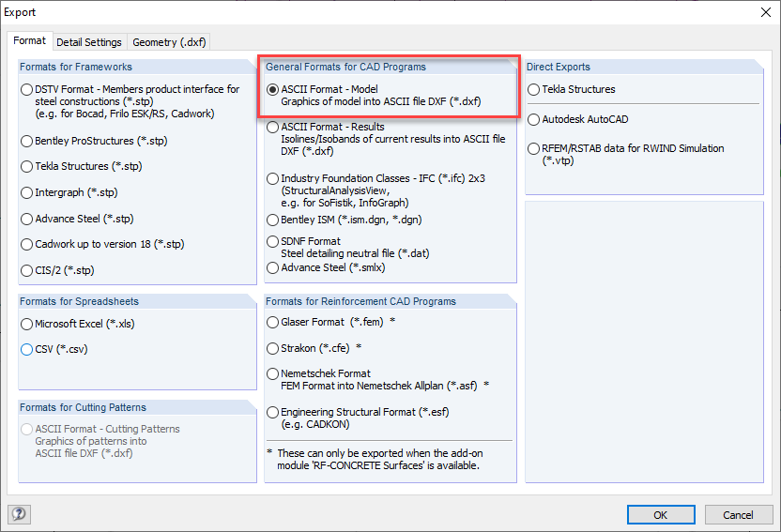Select Glaser Format (*.fem) option

point(273,322)
